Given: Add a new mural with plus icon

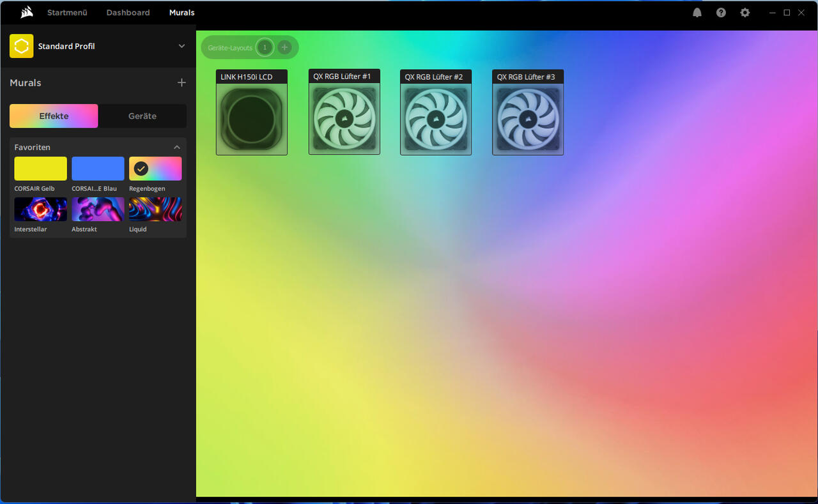Looking at the screenshot, I should (x=181, y=82).
